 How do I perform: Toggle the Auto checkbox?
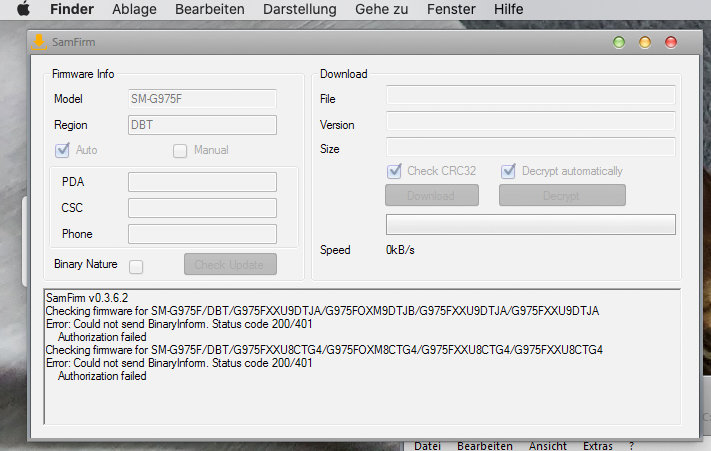(x=62, y=150)
